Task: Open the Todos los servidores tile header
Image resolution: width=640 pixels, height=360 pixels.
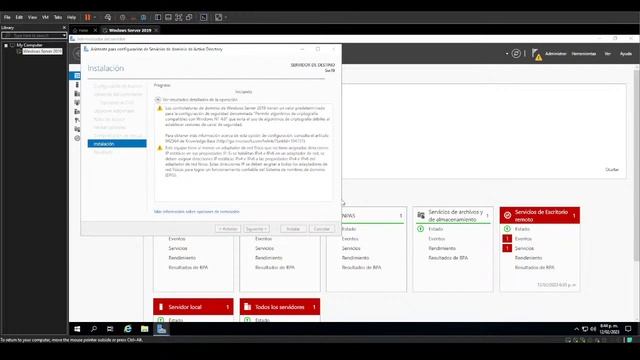Action: coord(280,307)
